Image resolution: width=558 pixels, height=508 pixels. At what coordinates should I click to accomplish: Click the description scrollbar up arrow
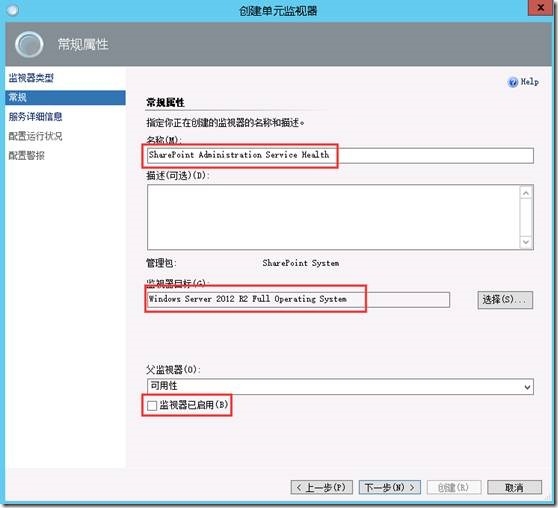[x=526, y=193]
